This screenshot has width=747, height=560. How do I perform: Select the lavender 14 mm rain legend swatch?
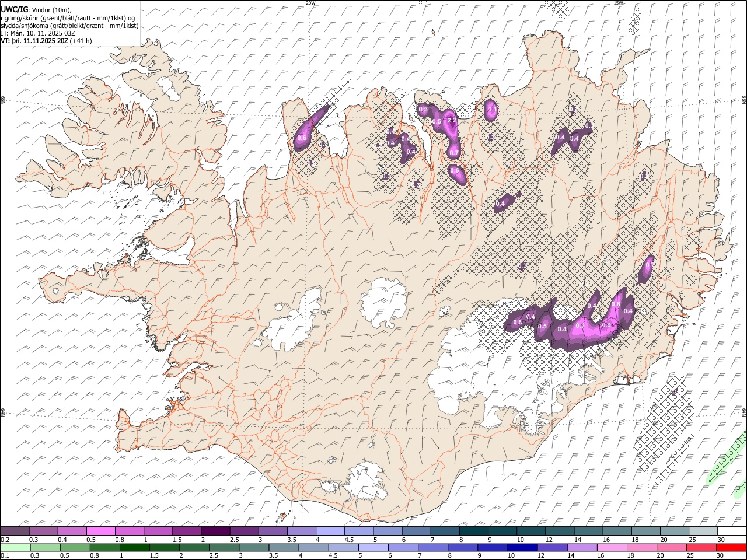click(582, 547)
